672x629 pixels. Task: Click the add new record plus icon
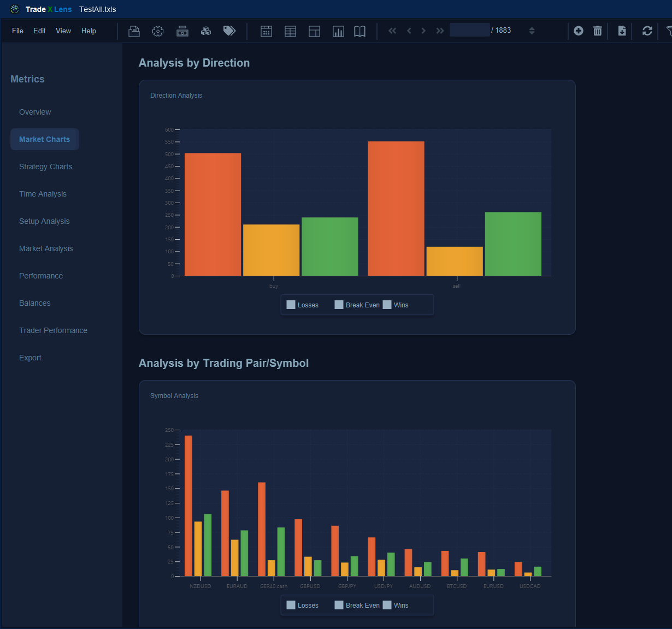[x=579, y=31]
